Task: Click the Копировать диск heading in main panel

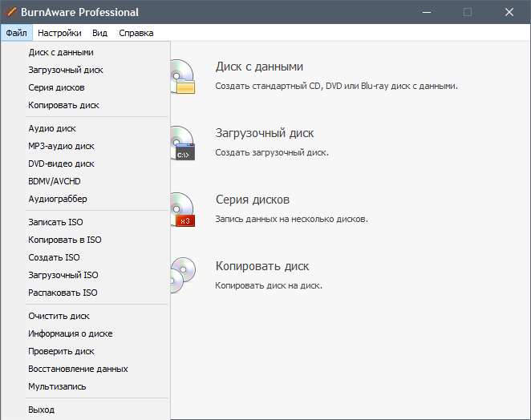Action: click(262, 266)
